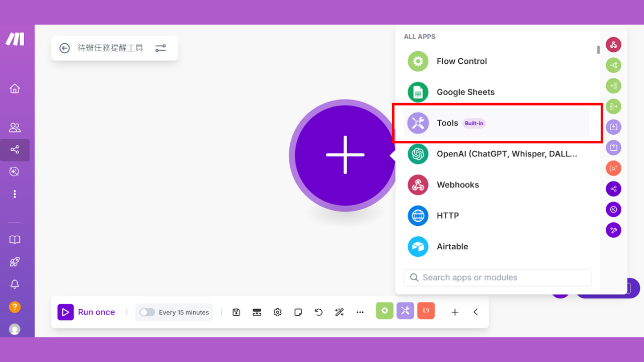Open the Home page from the sidebar

[x=15, y=88]
